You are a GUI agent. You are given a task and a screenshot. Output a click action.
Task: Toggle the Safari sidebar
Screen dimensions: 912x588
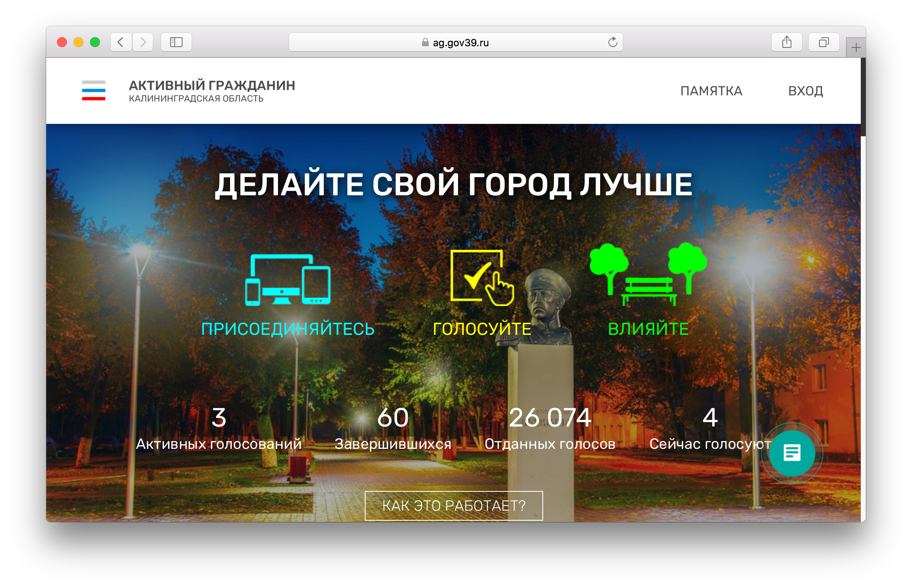(x=176, y=42)
